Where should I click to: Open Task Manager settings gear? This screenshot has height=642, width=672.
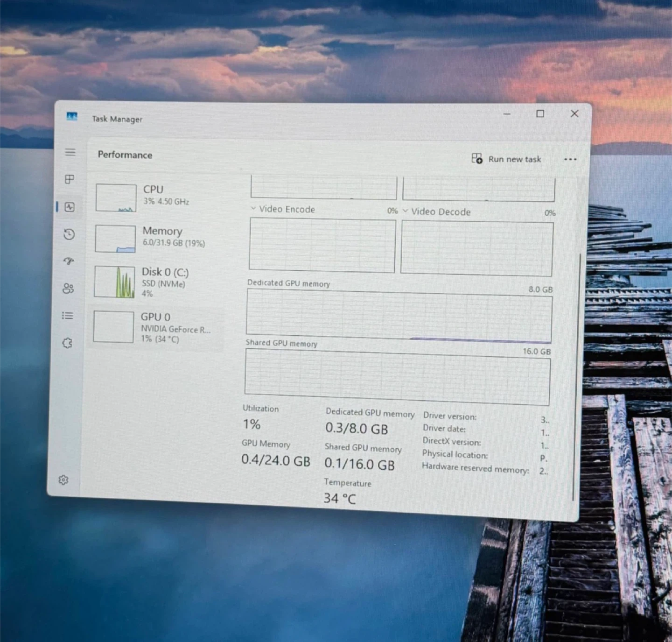pos(63,480)
